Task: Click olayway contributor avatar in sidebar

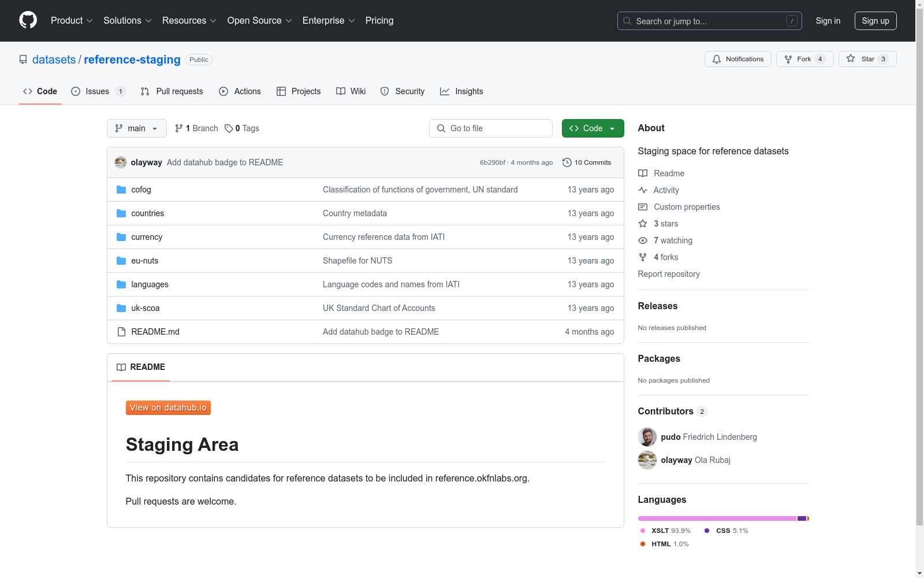Action: [x=647, y=460]
